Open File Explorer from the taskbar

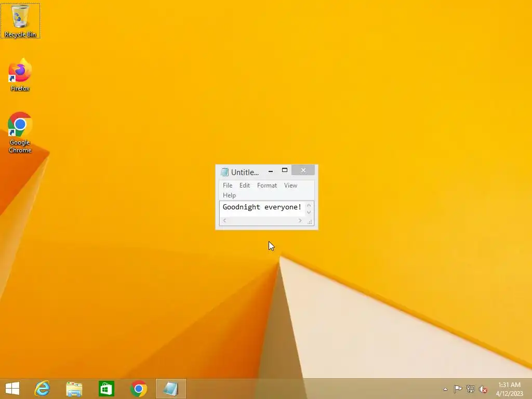pos(74,389)
